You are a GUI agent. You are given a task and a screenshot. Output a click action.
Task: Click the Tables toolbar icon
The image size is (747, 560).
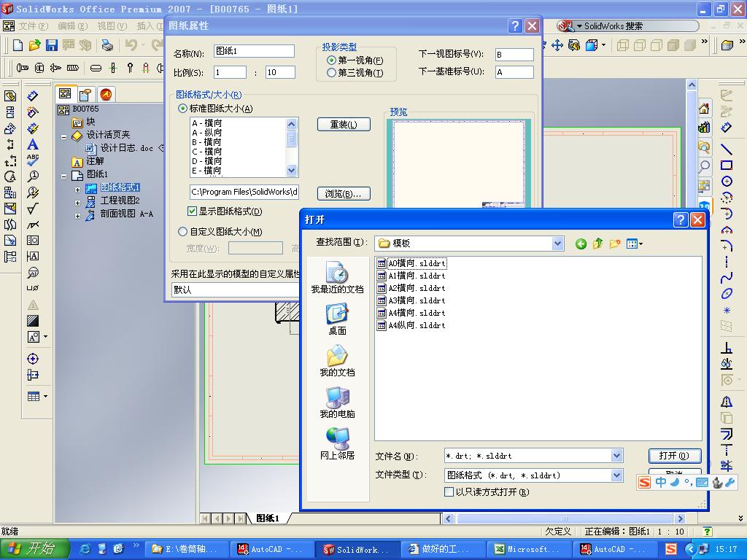[x=34, y=396]
